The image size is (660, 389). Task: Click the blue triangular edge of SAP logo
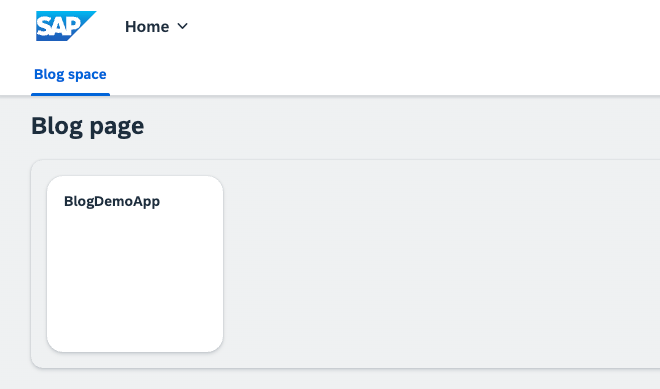click(x=85, y=22)
